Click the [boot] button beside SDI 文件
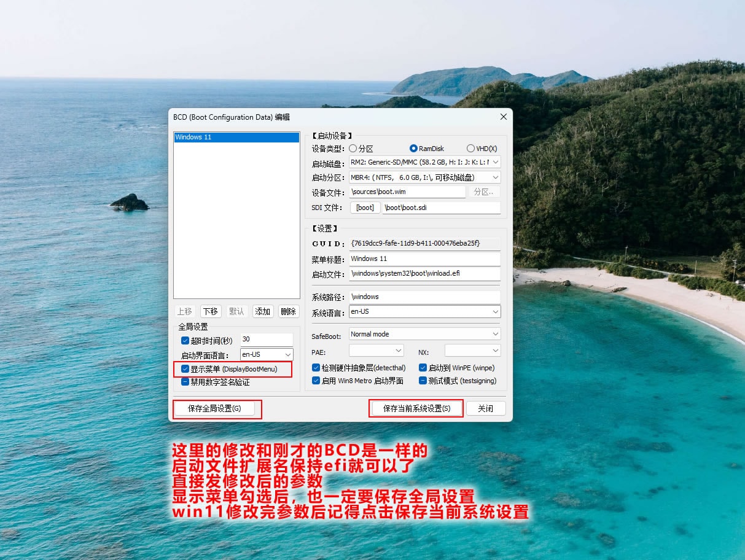The image size is (745, 560). click(365, 208)
